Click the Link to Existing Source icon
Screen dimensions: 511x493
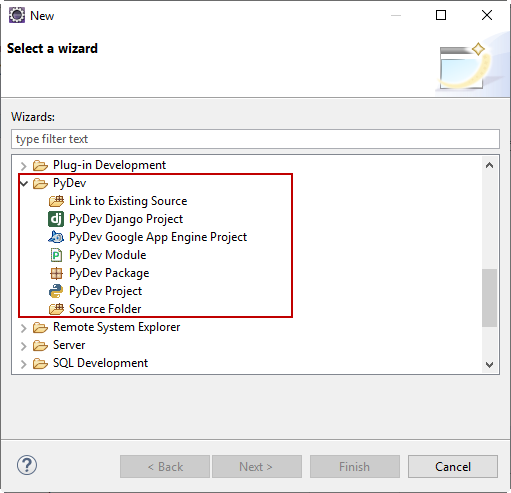click(x=56, y=201)
